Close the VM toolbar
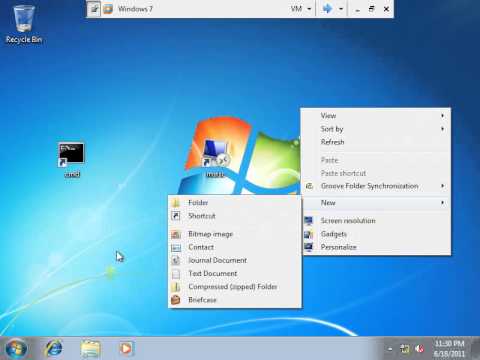 tap(386, 9)
